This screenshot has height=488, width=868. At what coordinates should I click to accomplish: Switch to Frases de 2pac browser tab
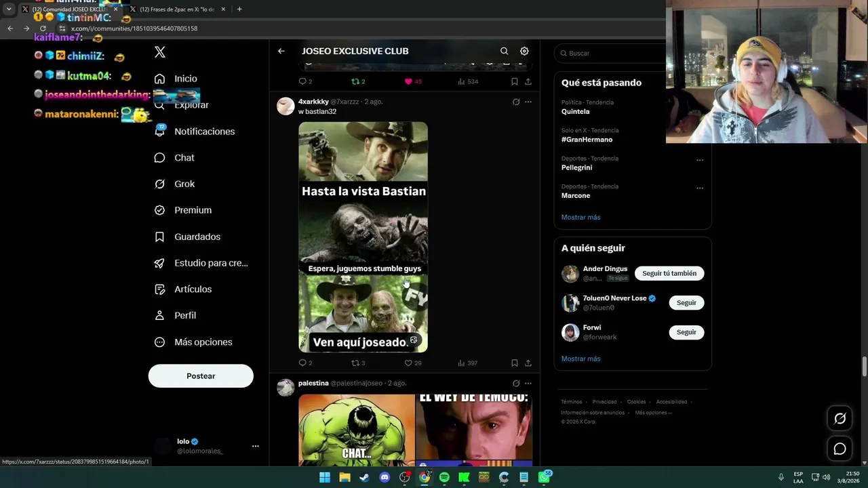(177, 9)
